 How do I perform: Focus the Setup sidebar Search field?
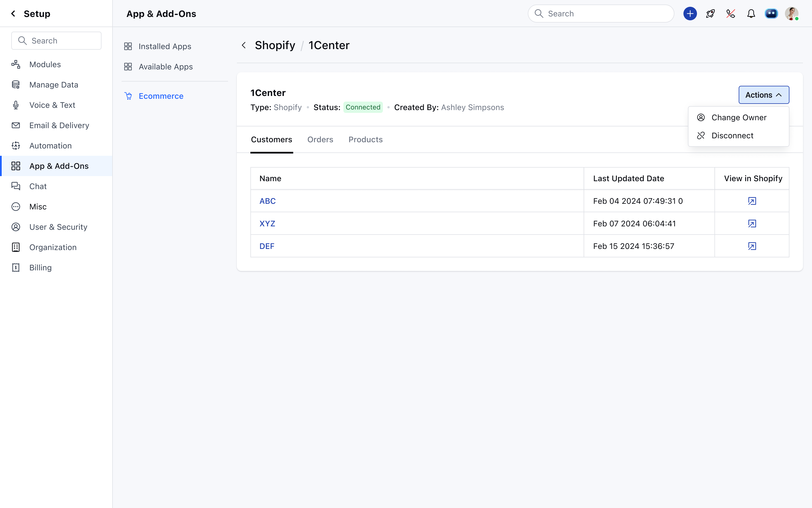click(56, 41)
